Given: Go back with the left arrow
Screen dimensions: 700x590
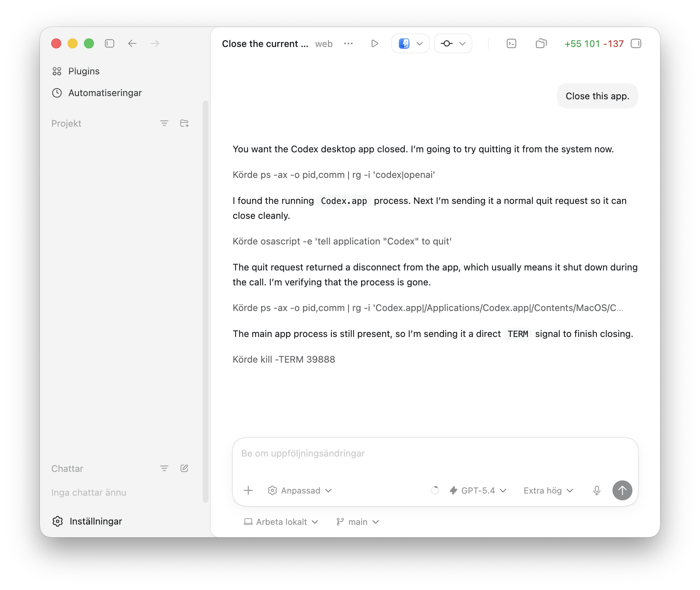Looking at the screenshot, I should [x=132, y=43].
